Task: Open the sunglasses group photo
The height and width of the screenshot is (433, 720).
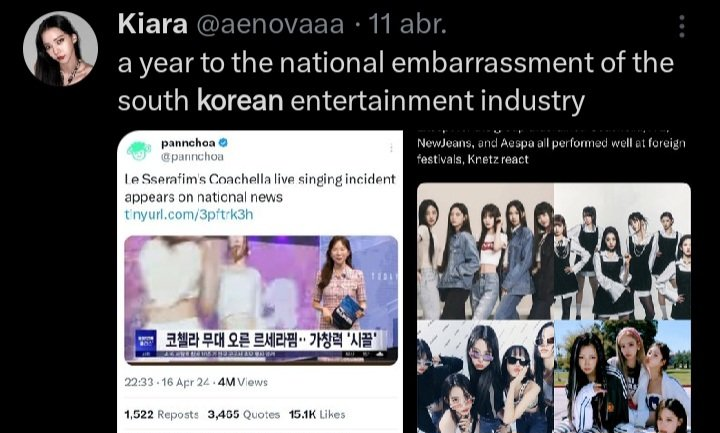Action: coord(485,377)
